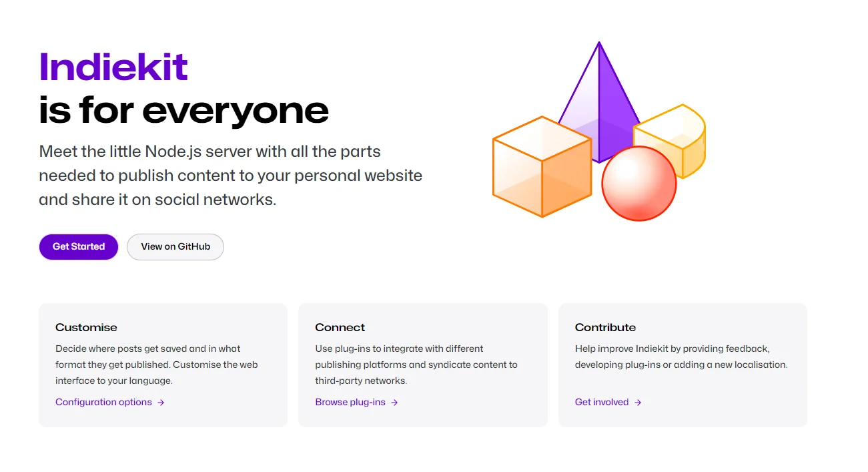
Task: Click the Node.js server intro paragraph
Action: point(230,176)
